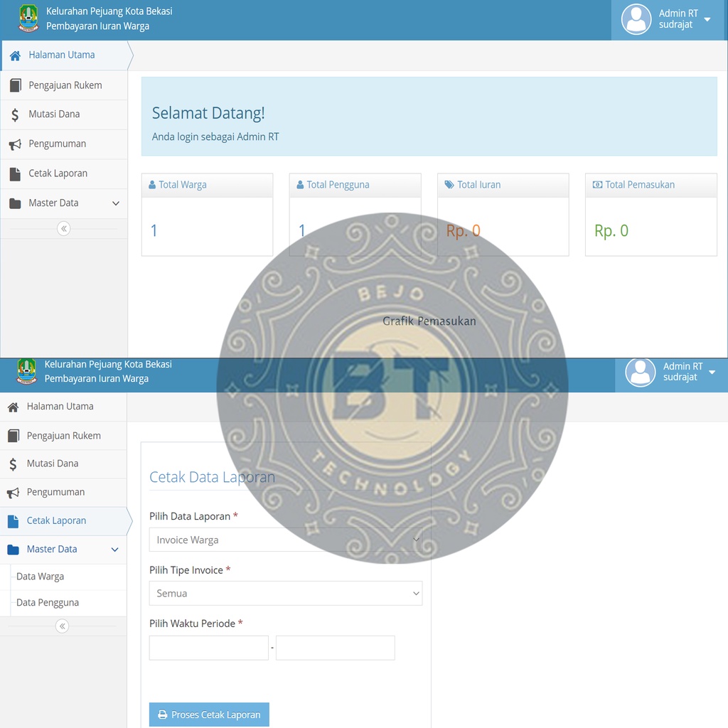Viewport: 728px width, 728px height.
Task: Collapse Master Data chevron in bottom sidebar
Action: [x=114, y=550]
